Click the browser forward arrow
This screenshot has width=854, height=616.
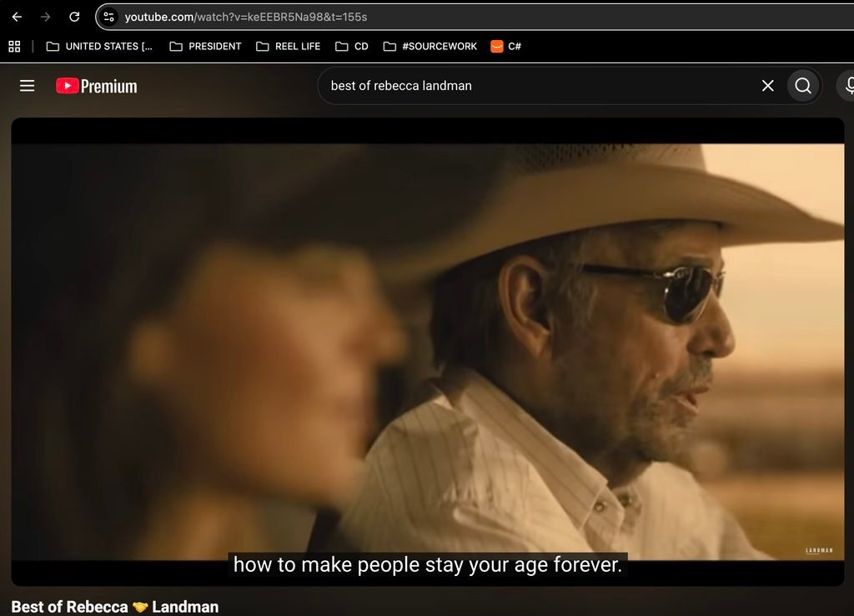tap(45, 17)
